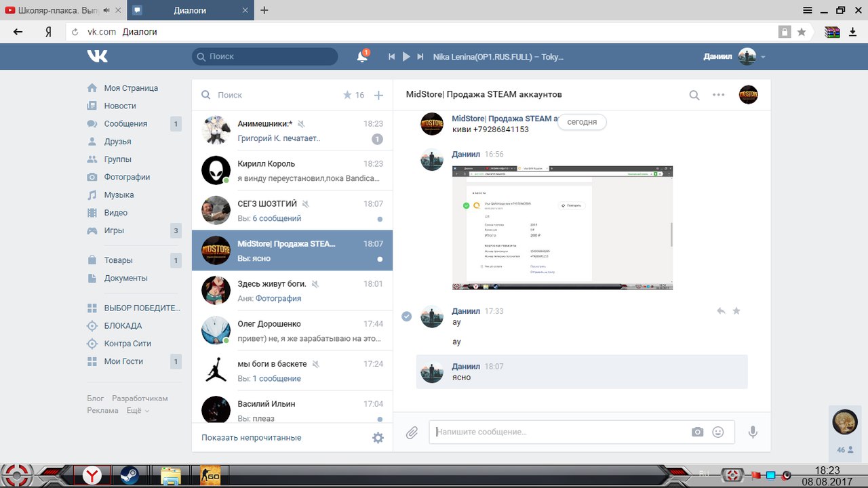This screenshot has width=868, height=488.
Task: Click the browser back arrow
Action: coord(18,32)
